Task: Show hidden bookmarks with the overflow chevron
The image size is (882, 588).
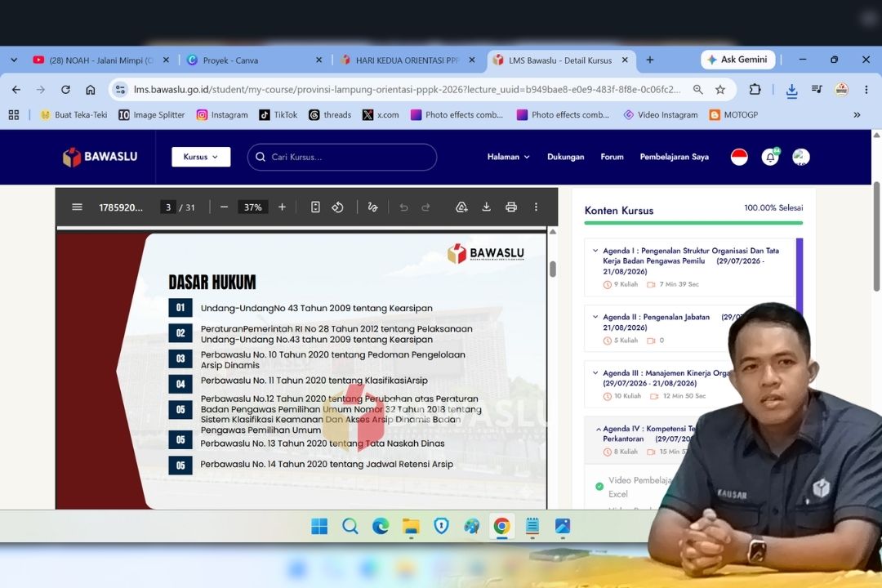Action: click(857, 115)
